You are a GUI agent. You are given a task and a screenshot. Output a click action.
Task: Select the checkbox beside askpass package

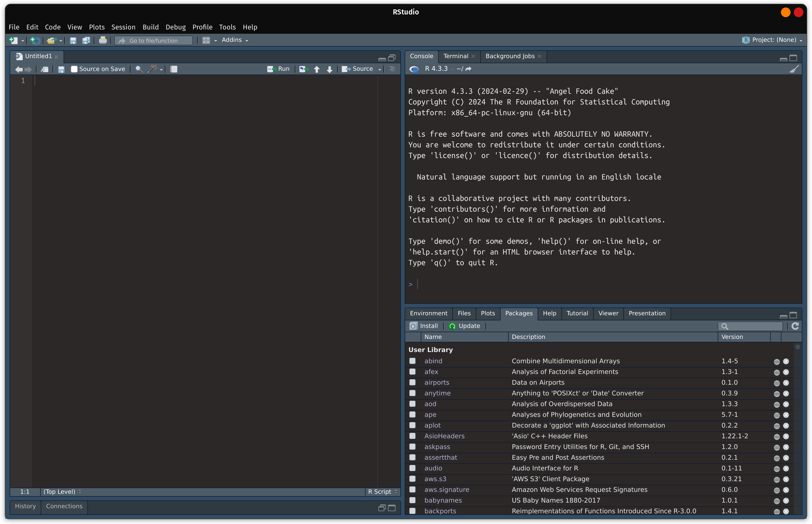tap(412, 447)
